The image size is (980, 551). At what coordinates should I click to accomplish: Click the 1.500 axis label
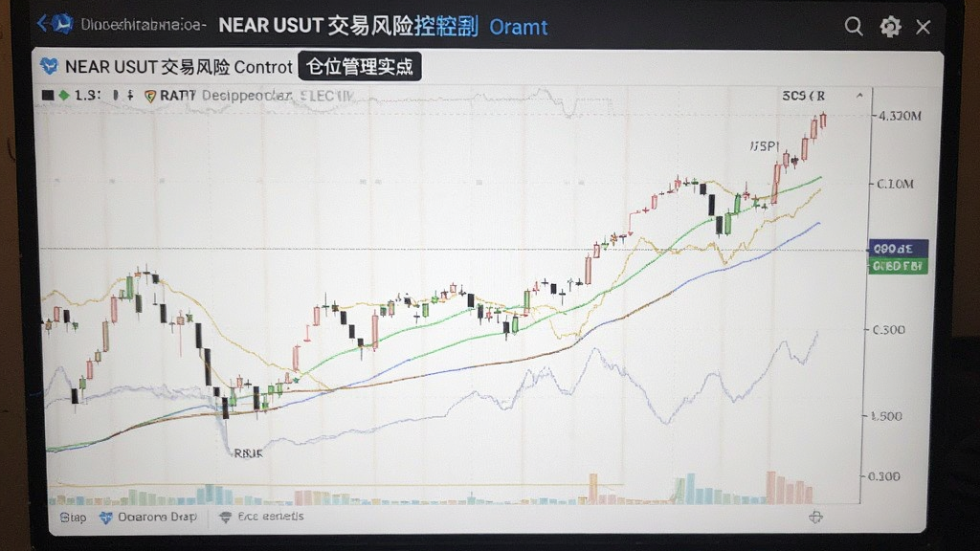click(886, 416)
